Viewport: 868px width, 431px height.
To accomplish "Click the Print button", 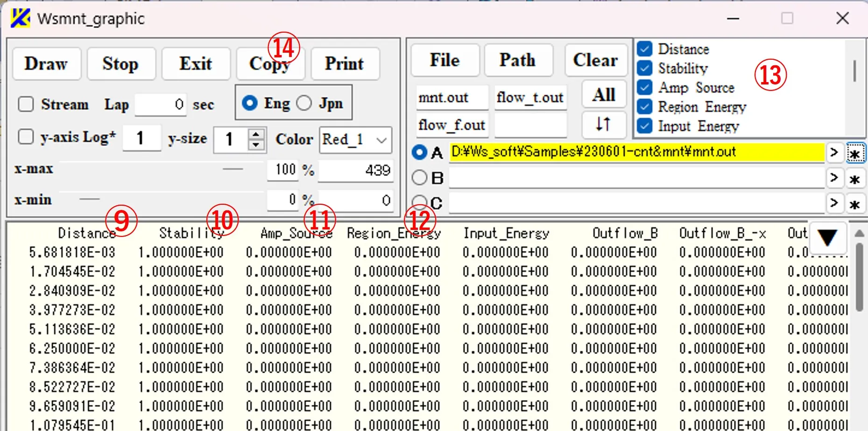I will tap(345, 63).
